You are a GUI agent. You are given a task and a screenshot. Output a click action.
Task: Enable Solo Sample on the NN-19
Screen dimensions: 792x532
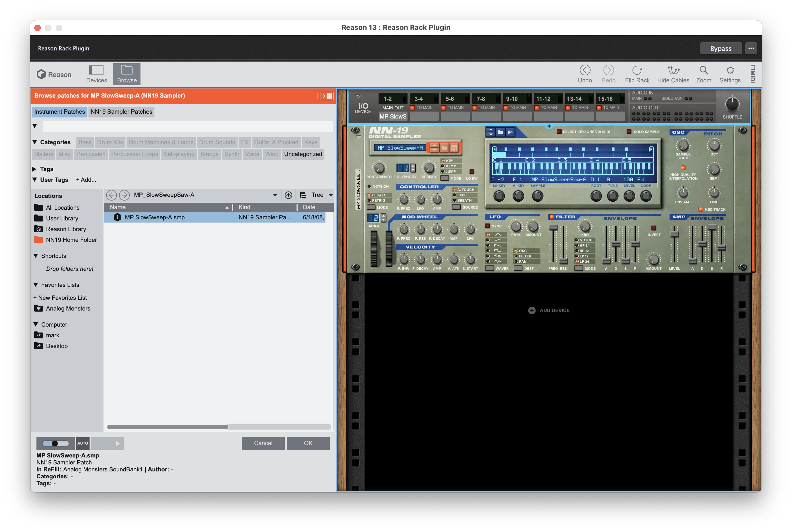(x=630, y=132)
